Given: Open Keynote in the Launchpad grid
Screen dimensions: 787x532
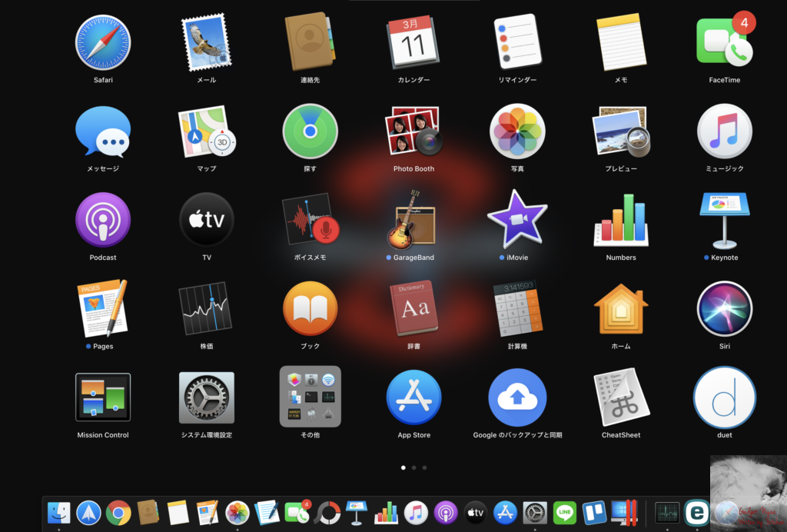Looking at the screenshot, I should (x=724, y=220).
